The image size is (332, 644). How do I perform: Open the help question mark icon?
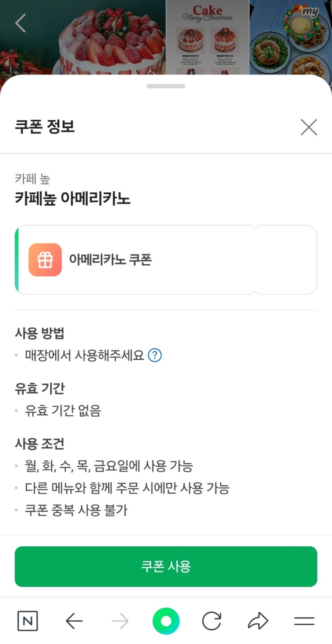pos(155,355)
